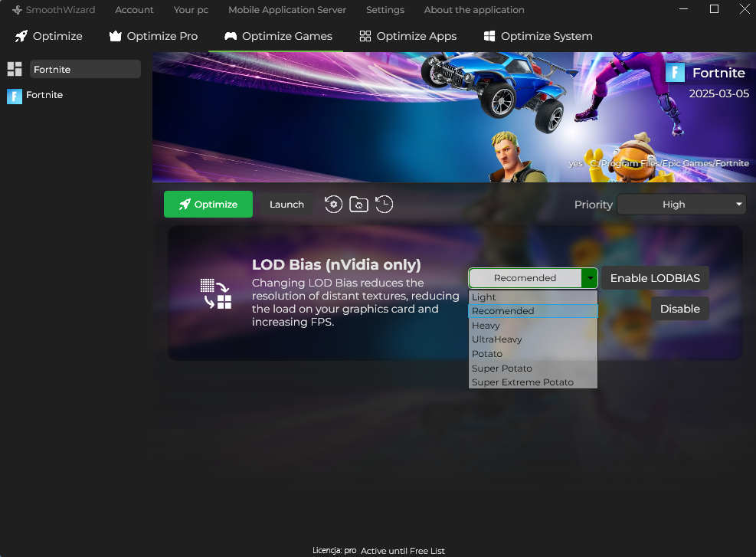Viewport: 756px width, 557px height.
Task: Choose Recomended option in the list
Action: click(x=533, y=311)
